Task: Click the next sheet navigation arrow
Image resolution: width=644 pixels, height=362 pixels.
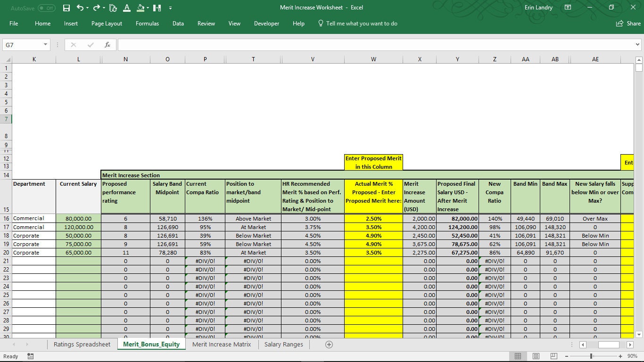Action: [x=27, y=345]
